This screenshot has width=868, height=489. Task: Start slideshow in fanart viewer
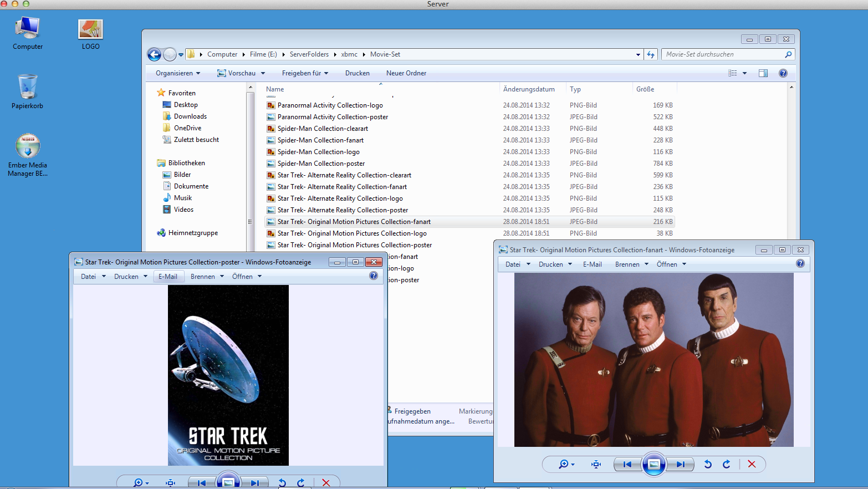(654, 464)
